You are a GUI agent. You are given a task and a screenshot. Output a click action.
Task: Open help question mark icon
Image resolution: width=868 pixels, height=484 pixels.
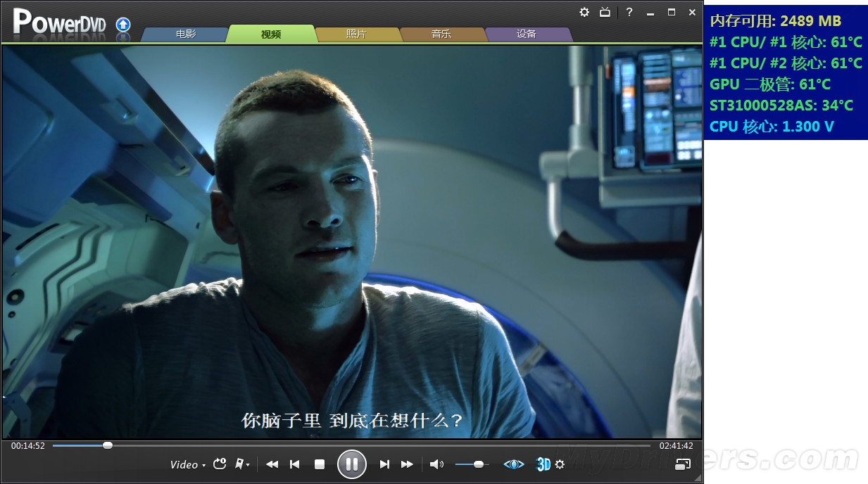tap(629, 12)
